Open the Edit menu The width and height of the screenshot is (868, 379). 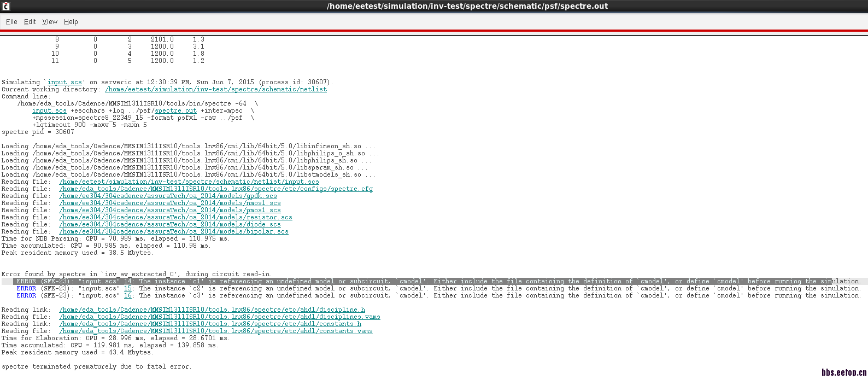pos(30,22)
